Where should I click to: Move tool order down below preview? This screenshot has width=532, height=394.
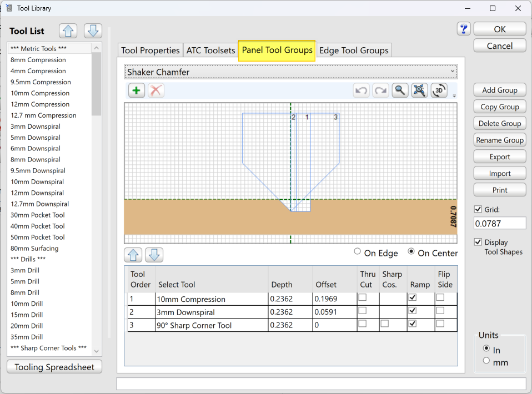point(154,255)
